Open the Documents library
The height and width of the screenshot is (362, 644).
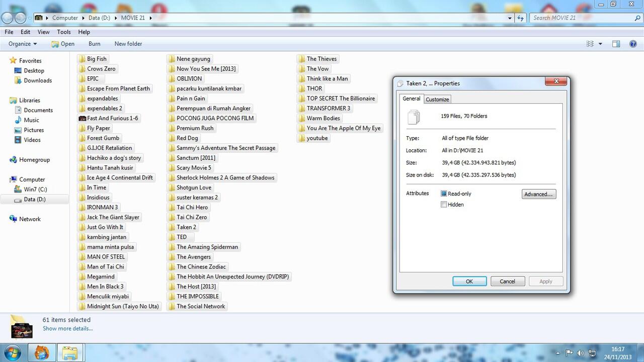[38, 110]
